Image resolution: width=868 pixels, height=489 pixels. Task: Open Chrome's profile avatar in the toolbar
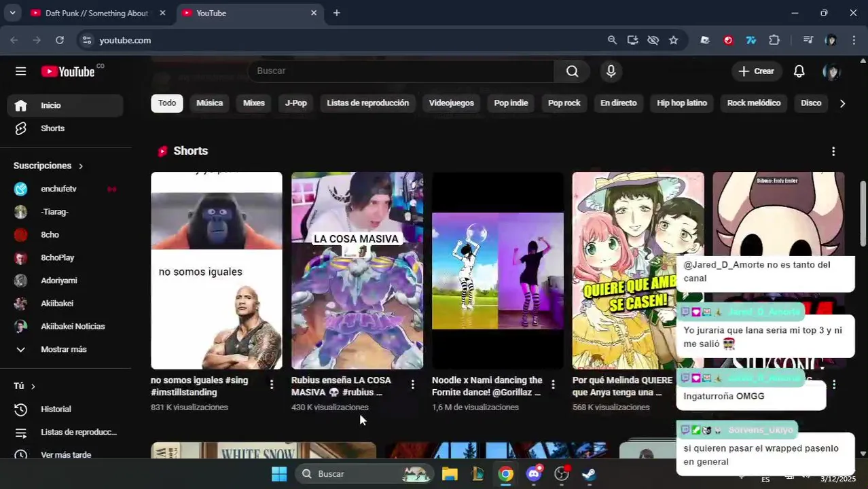tap(831, 40)
